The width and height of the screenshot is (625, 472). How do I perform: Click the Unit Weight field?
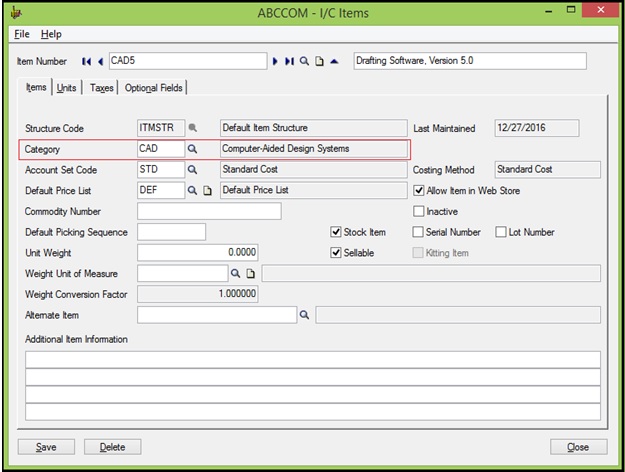coord(198,252)
